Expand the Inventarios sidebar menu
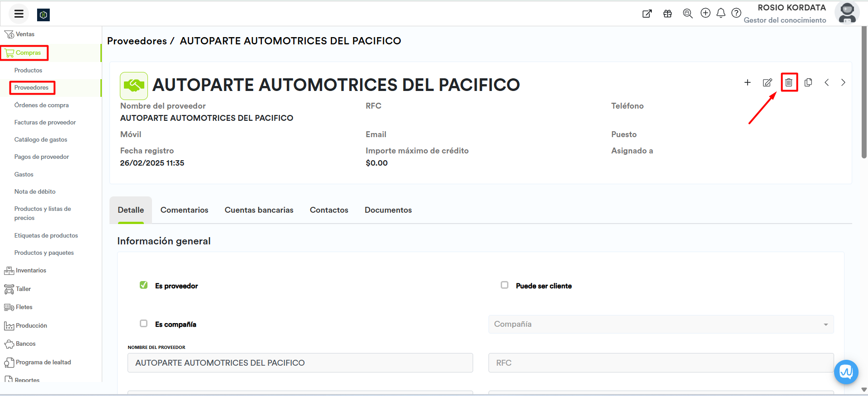This screenshot has height=396, width=868. [31, 271]
